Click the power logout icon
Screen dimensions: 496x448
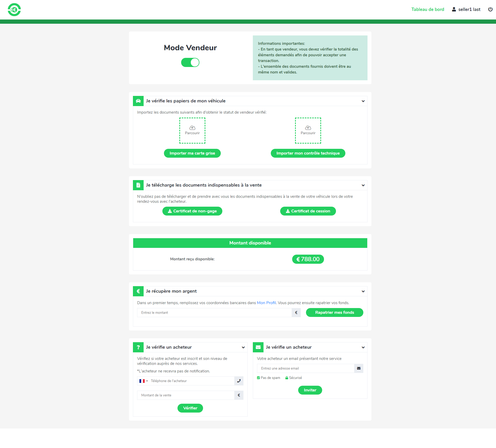click(490, 9)
